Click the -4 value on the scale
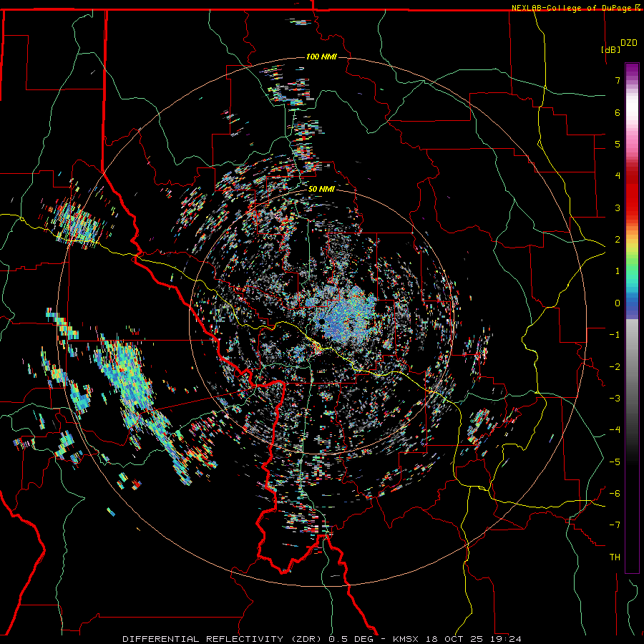644x644 pixels. (615, 429)
